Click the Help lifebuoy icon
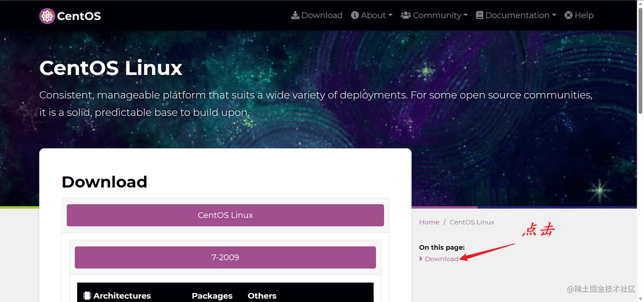The height and width of the screenshot is (302, 644). pyautogui.click(x=569, y=15)
